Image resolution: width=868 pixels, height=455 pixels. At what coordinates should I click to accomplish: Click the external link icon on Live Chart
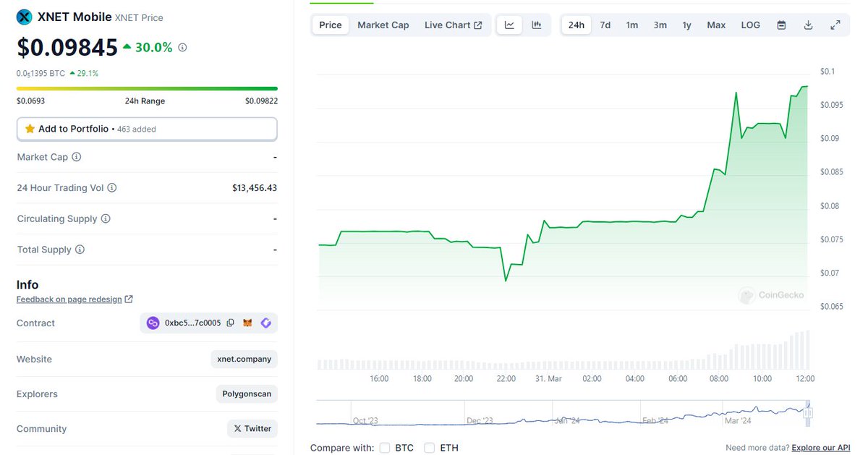pos(478,25)
